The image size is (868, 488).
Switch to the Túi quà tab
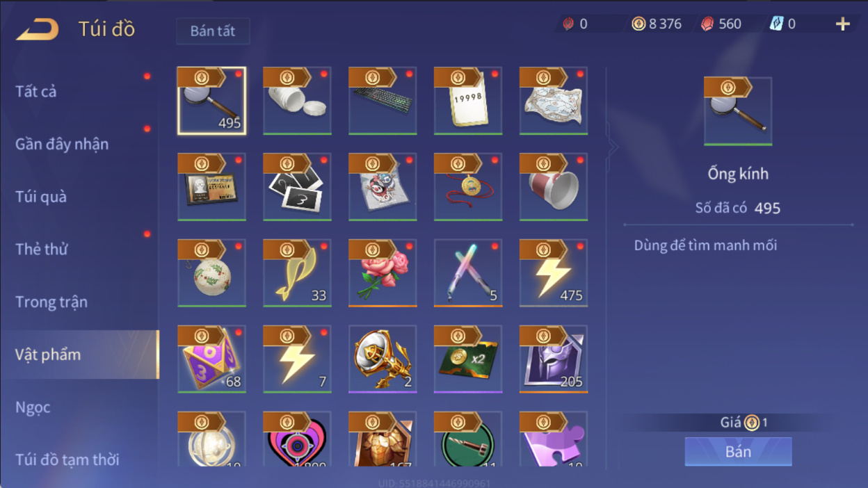coord(41,197)
